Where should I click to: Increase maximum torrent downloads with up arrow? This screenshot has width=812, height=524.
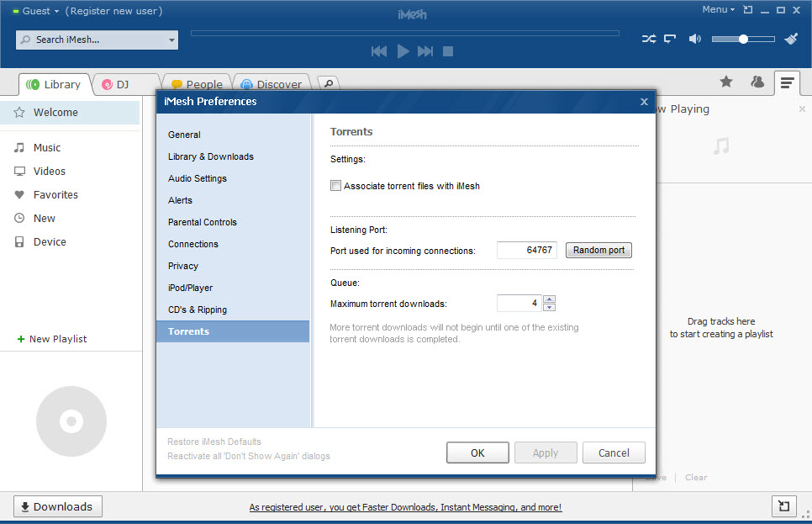tap(550, 299)
